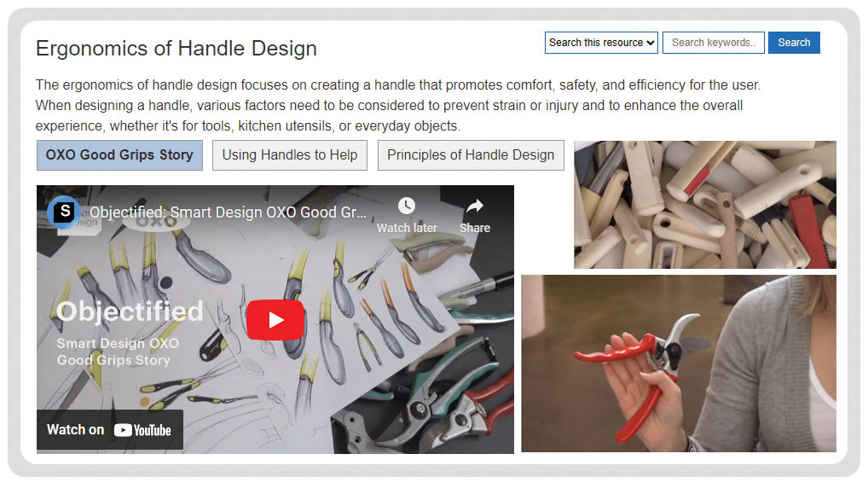This screenshot has width=868, height=483.
Task: Click the YouTube logo in Watch on bar
Action: (142, 430)
